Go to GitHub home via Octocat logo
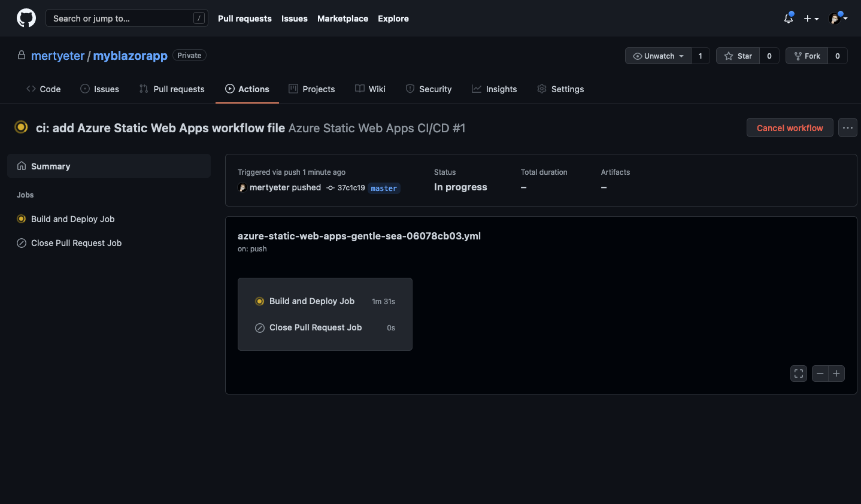Viewport: 861px width, 504px height. tap(26, 18)
